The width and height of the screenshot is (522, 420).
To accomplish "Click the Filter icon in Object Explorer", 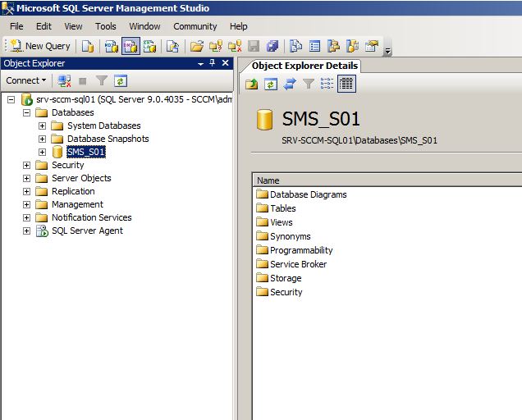I will click(102, 81).
